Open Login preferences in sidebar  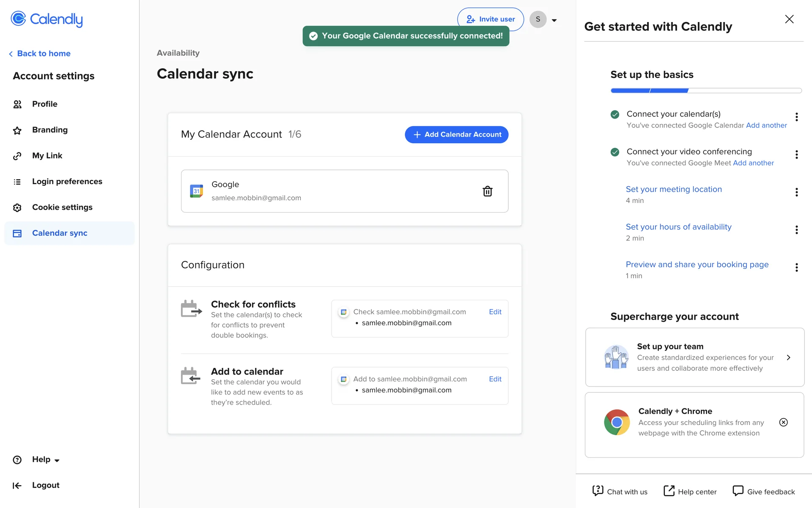(x=67, y=182)
